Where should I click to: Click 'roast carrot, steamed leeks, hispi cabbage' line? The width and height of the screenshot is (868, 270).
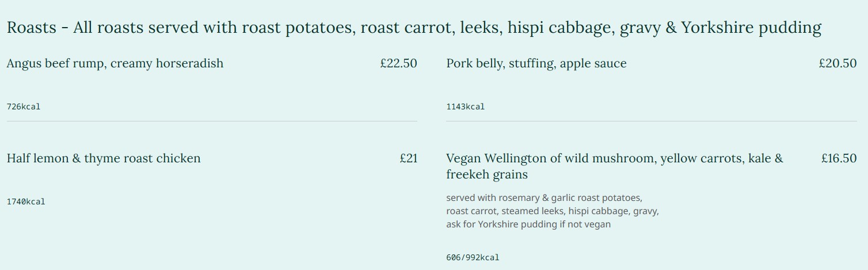(552, 211)
